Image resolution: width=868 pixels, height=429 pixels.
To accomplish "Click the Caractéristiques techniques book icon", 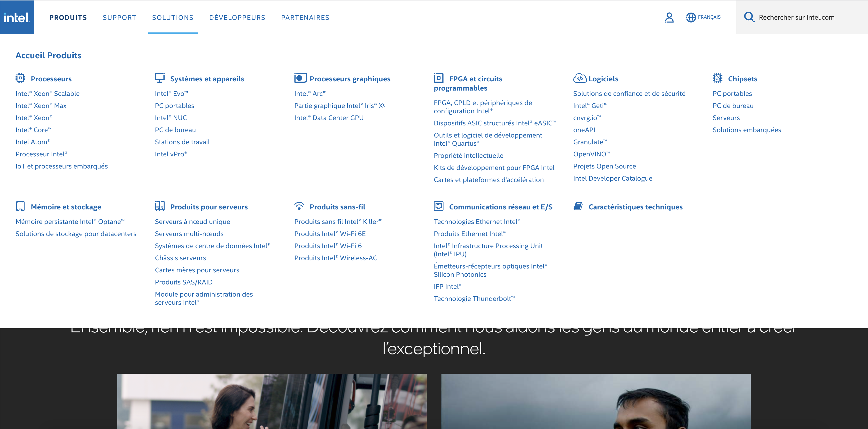I will point(578,206).
